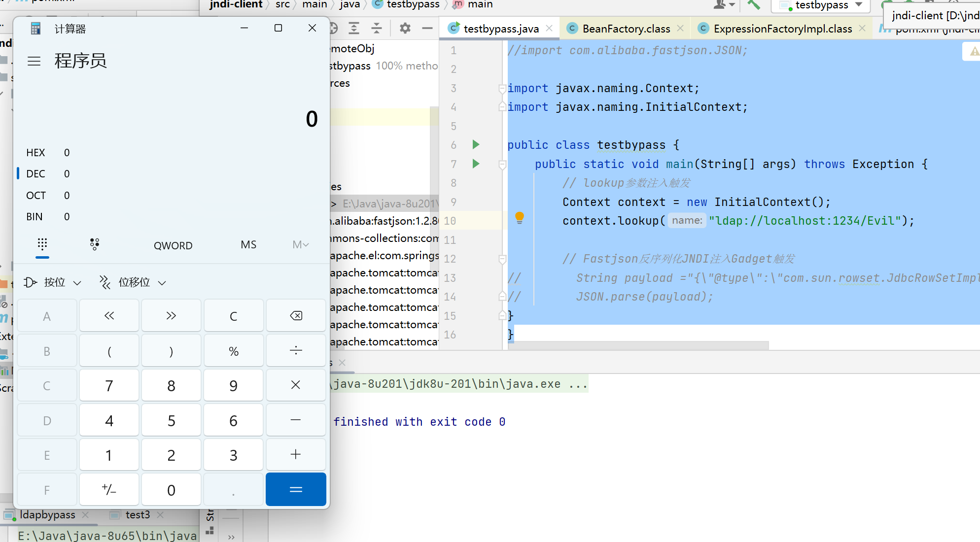Open project panel settings gear icon
Viewport: 980px width, 542px height.
pos(405,28)
